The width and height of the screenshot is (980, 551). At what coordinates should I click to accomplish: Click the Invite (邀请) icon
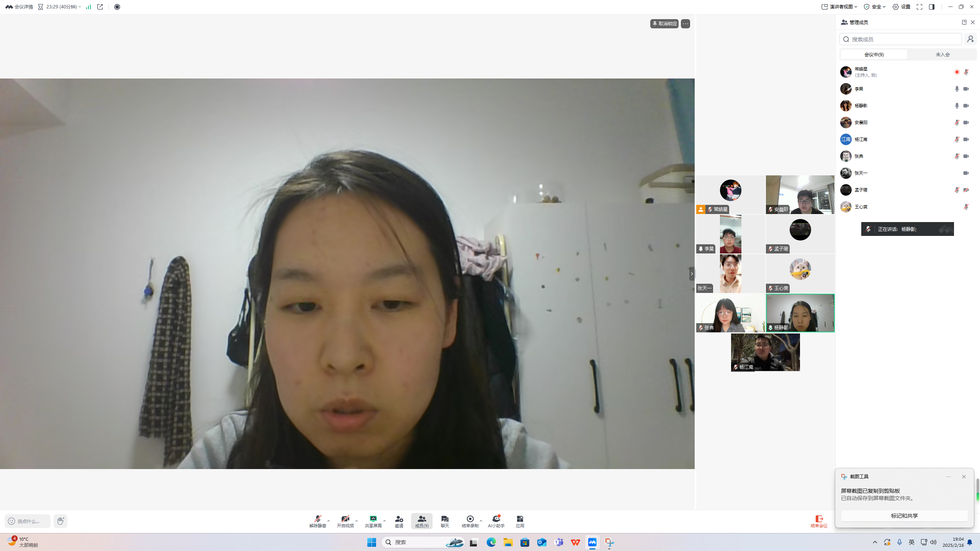[399, 521]
